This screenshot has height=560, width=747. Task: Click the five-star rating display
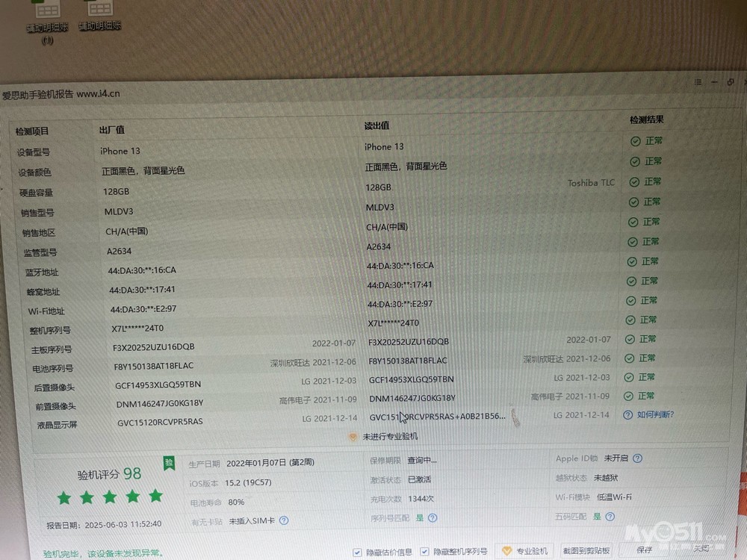click(x=110, y=497)
